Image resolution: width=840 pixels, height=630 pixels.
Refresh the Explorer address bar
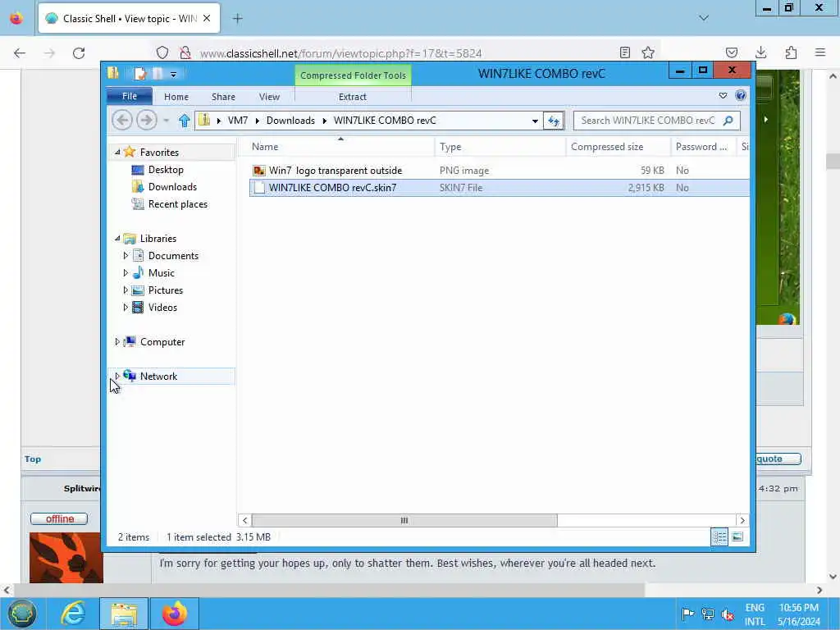[x=554, y=121]
